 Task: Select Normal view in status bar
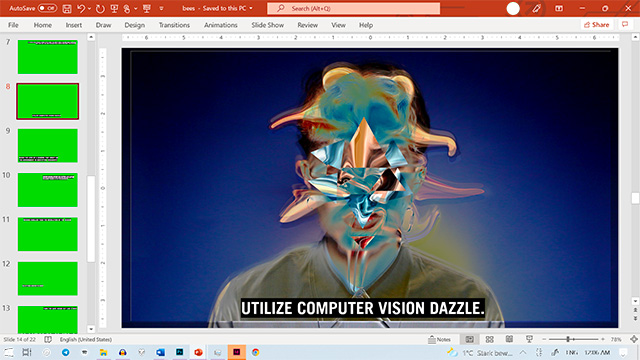tap(470, 339)
